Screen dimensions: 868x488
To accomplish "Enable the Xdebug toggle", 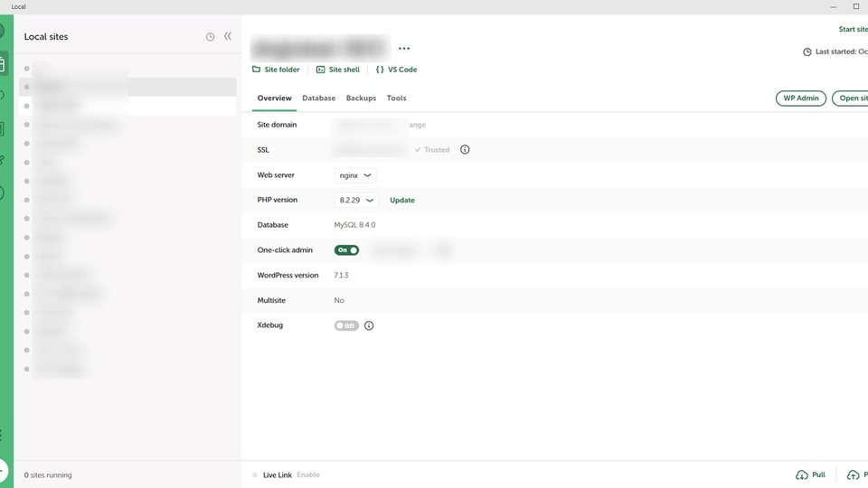I will coord(346,326).
